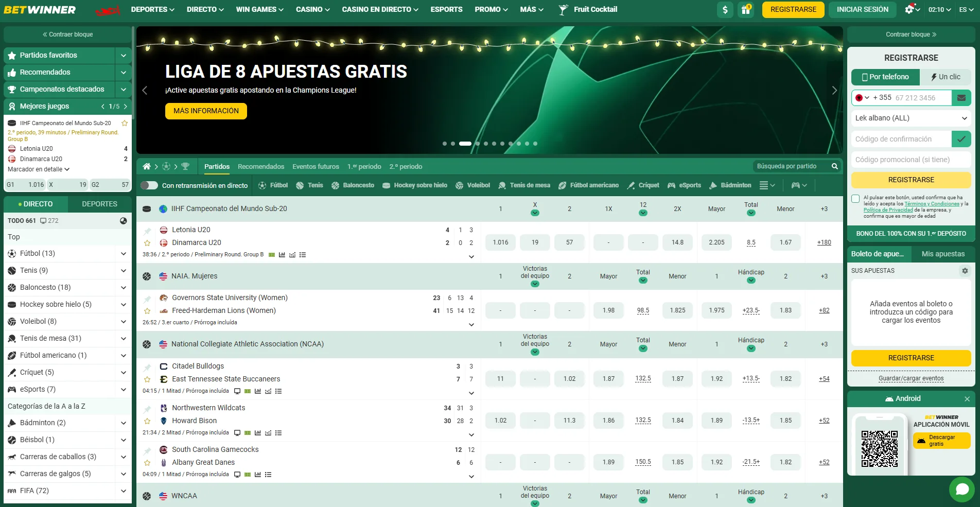
Task: Favorite the Howard Bison match star
Action: pos(147,421)
